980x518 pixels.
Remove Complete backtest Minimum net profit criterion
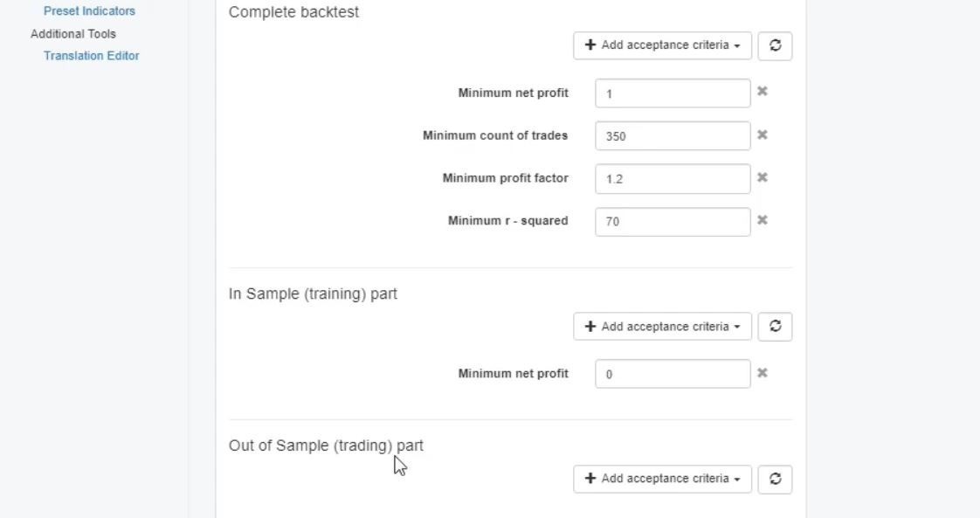762,91
